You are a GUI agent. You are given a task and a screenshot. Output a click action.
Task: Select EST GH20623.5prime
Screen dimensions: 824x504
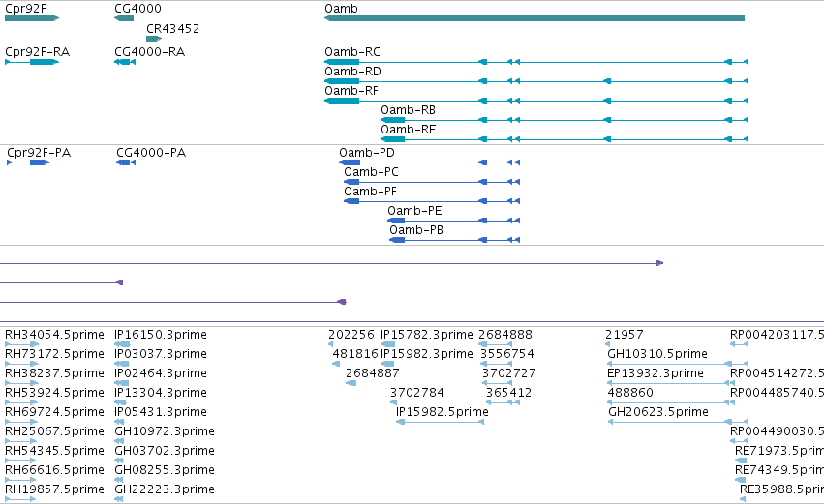(658, 413)
